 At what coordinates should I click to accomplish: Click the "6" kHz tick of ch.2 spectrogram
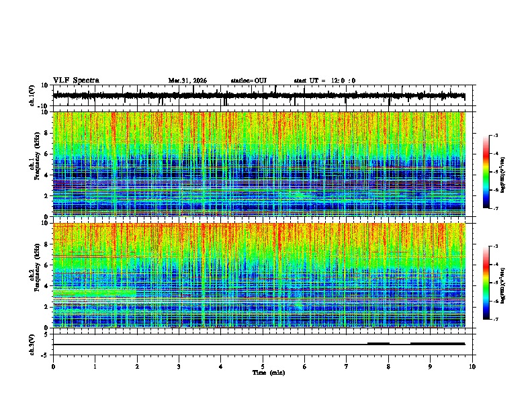[x=46, y=265]
